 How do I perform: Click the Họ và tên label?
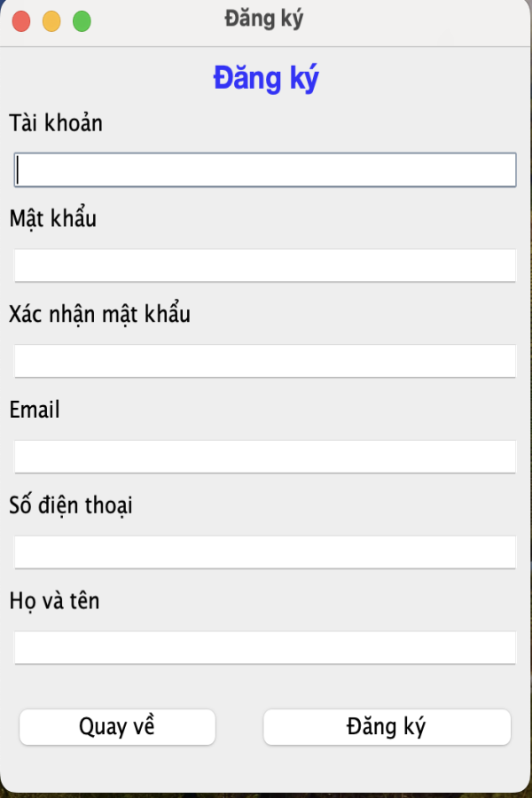pos(54,601)
